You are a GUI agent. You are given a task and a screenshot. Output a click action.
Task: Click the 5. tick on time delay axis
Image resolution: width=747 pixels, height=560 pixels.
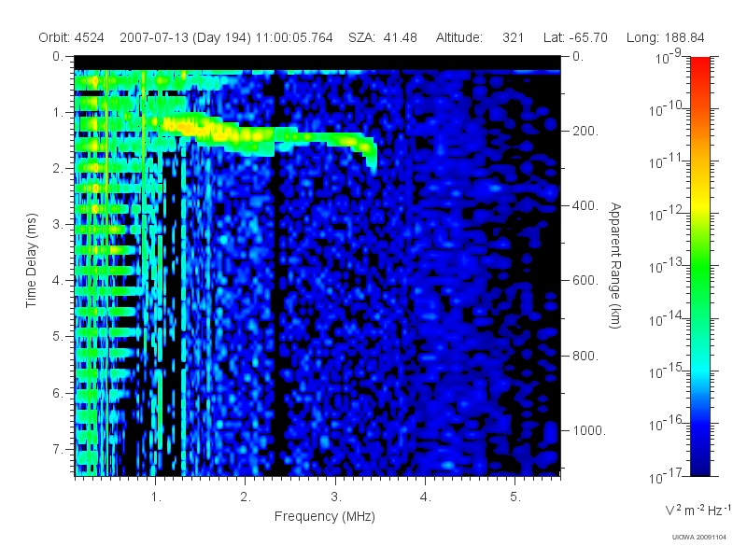(58, 336)
